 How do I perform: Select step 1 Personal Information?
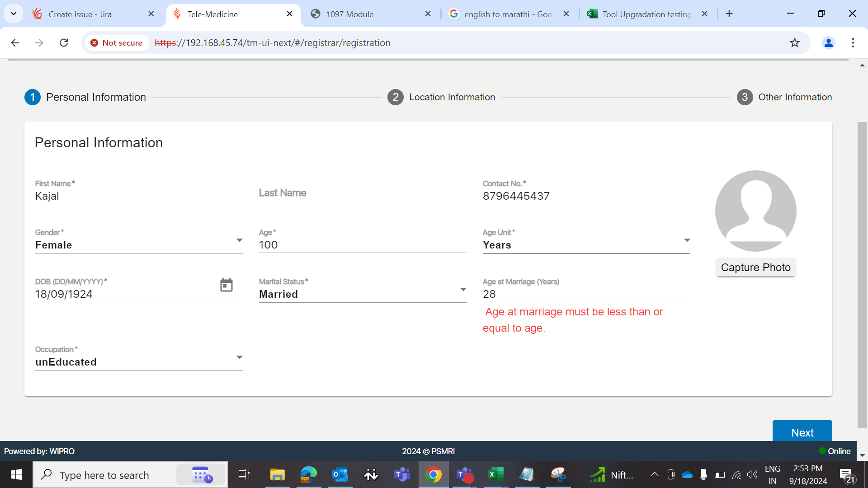pos(85,97)
